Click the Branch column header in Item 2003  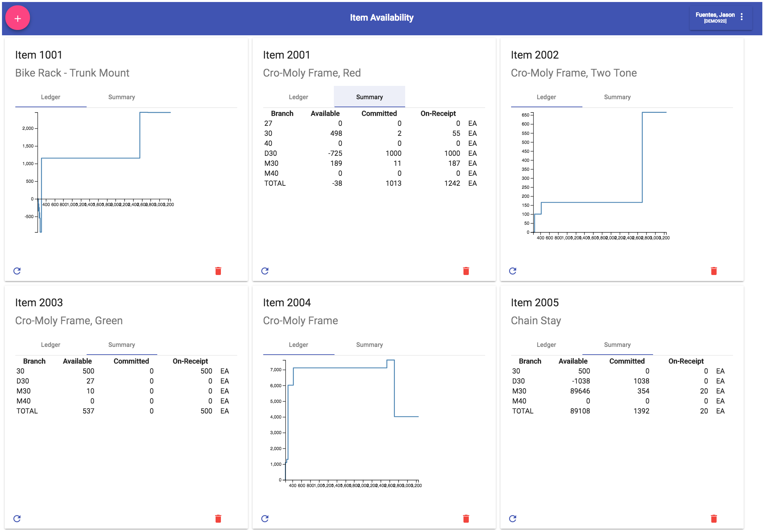34,361
